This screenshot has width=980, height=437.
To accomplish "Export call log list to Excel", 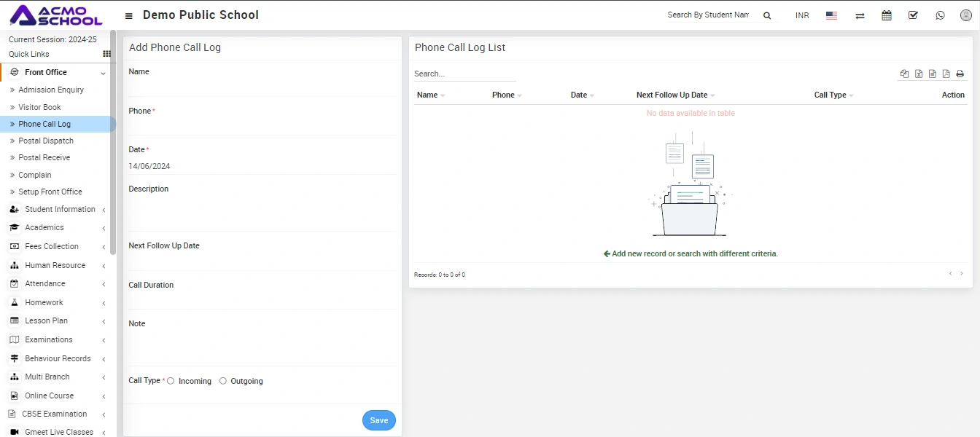I will click(x=919, y=74).
